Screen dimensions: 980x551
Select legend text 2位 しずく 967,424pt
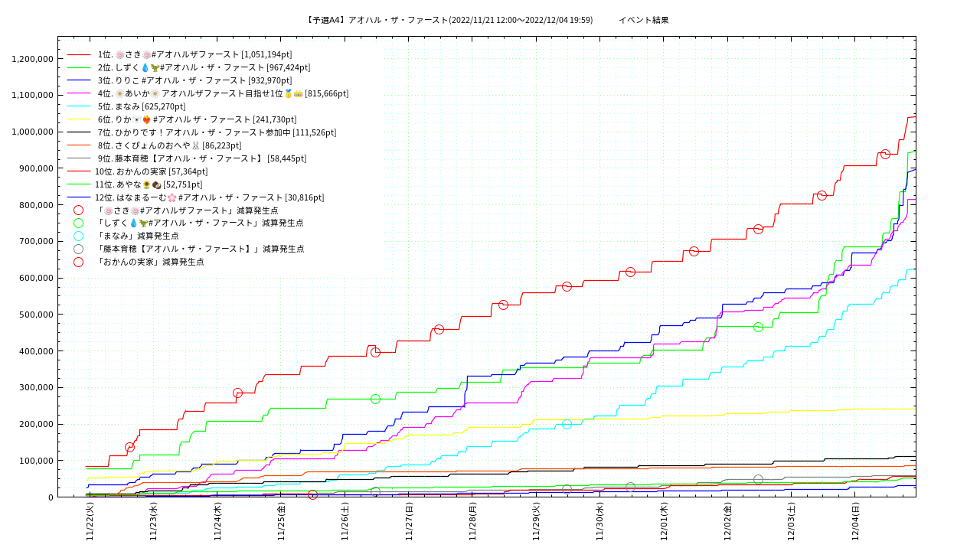pyautogui.click(x=204, y=67)
